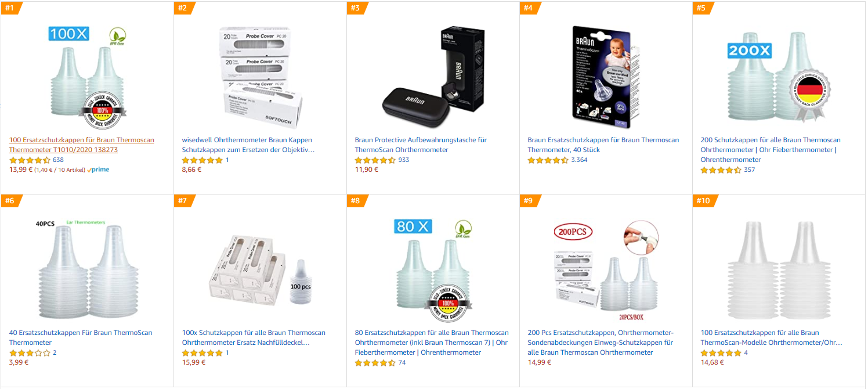Click the Braun 40 Stück package image
868x389 pixels.
click(x=605, y=76)
